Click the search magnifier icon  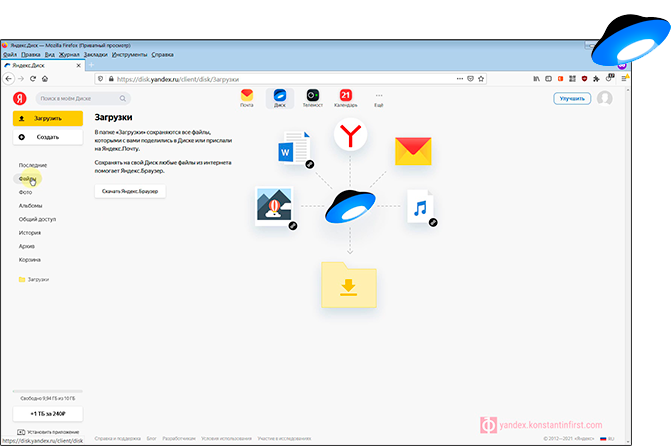point(123,99)
